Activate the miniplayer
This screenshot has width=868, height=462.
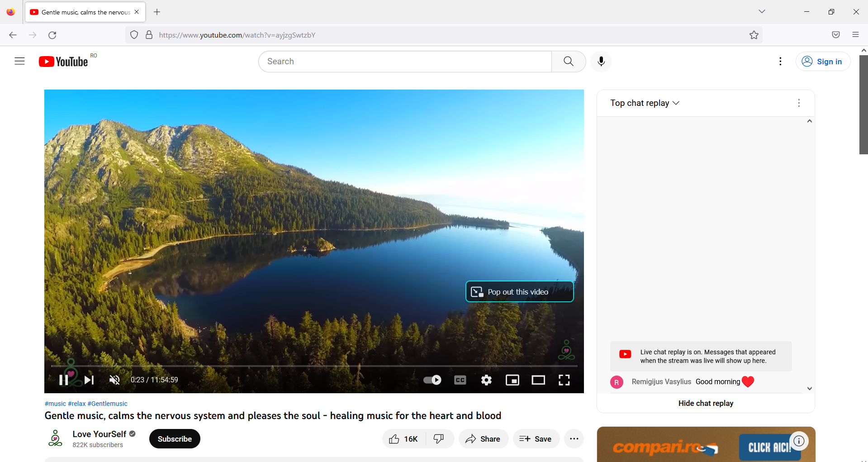pyautogui.click(x=512, y=380)
